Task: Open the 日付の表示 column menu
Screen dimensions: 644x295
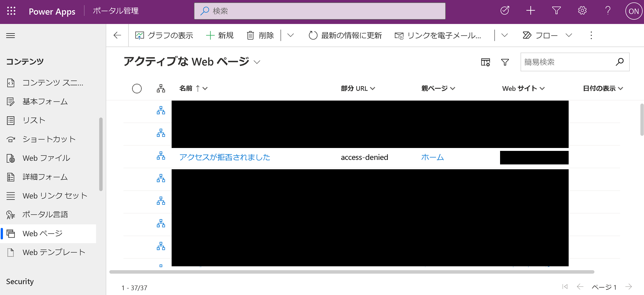Action: [603, 88]
